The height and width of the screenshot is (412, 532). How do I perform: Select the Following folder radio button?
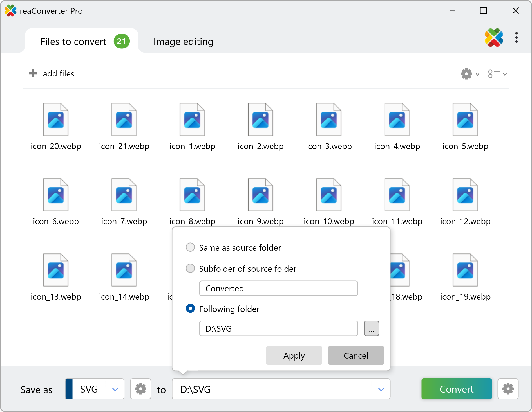click(190, 309)
